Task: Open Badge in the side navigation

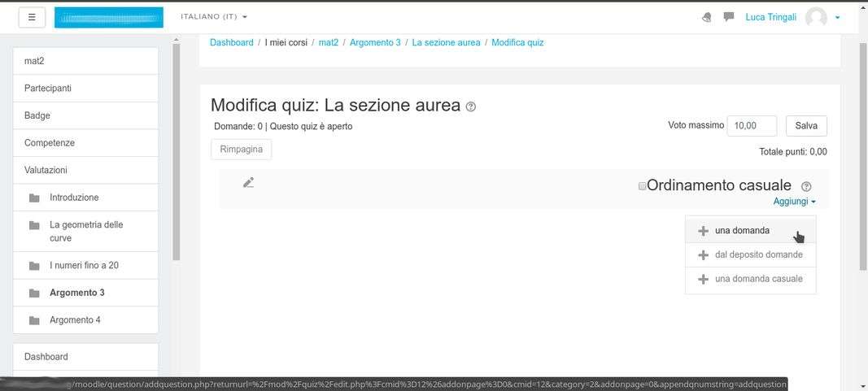Action: (85, 115)
